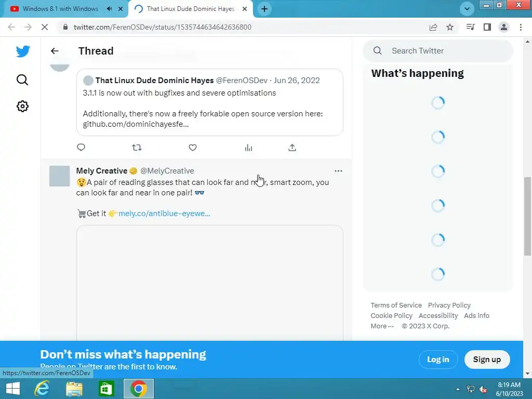Screen dimensions: 532x399
Task: Reply to the tweet via comment icon
Action: (x=81, y=147)
